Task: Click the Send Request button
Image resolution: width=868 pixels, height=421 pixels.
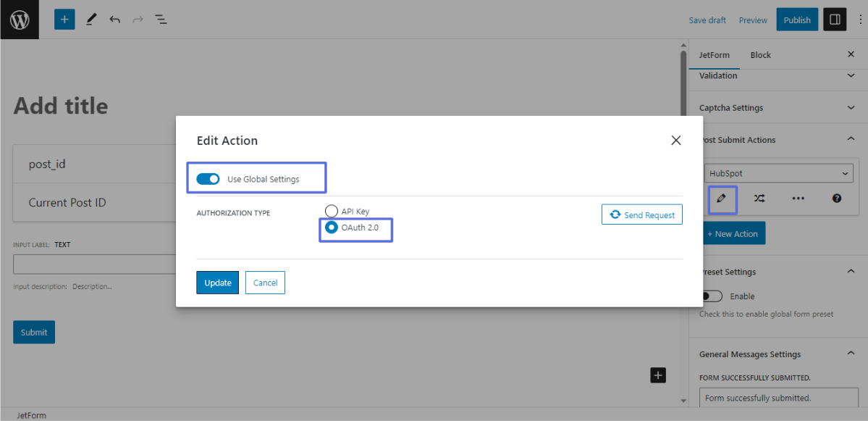Action: click(x=641, y=214)
